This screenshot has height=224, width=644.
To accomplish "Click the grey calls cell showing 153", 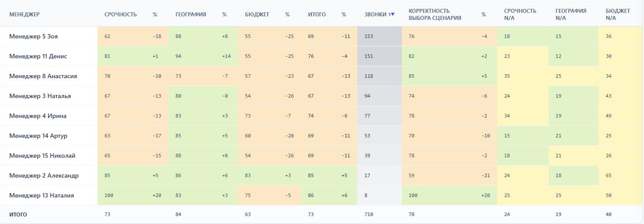I will pos(369,36).
